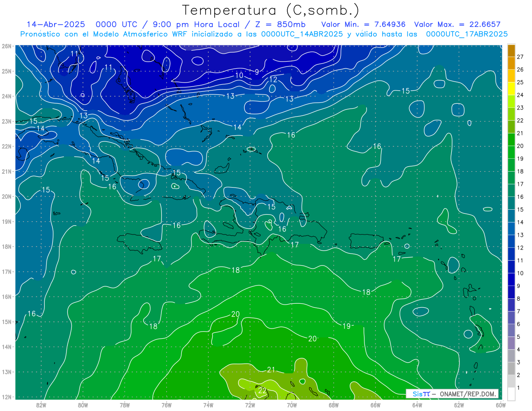Click the "74W" longitude axis label
This screenshot has width=532, height=411.
pyautogui.click(x=208, y=405)
